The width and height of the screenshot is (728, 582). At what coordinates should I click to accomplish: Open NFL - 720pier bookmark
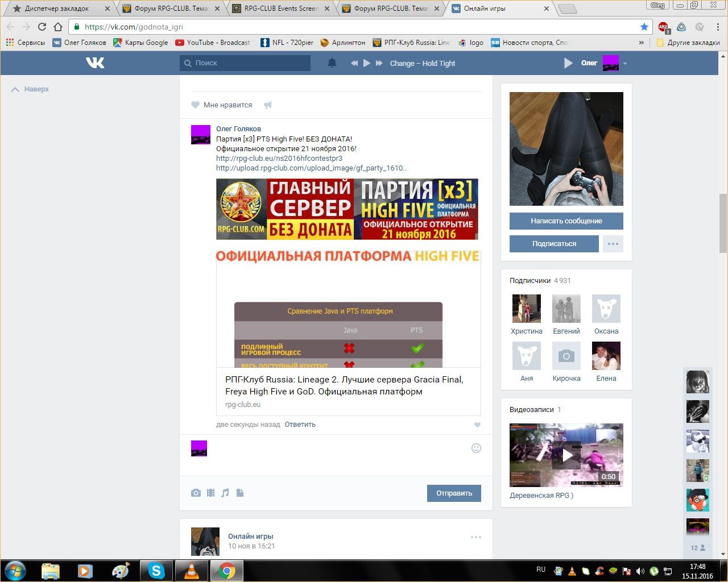(287, 43)
